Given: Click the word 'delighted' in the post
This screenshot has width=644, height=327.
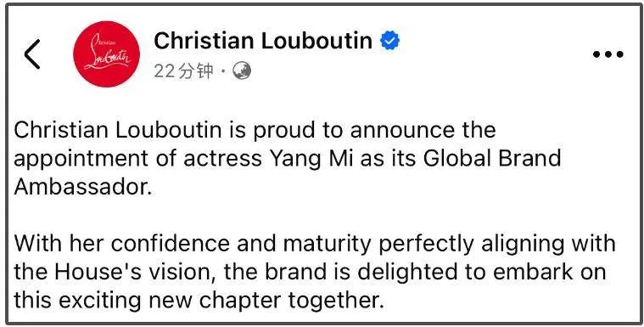Looking at the screenshot, I should [418, 273].
